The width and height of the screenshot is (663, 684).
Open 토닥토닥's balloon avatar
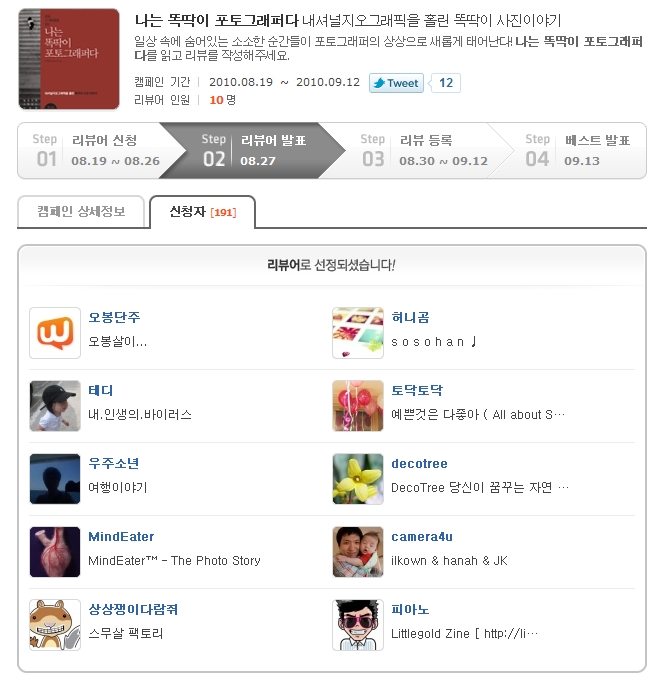pyautogui.click(x=358, y=406)
